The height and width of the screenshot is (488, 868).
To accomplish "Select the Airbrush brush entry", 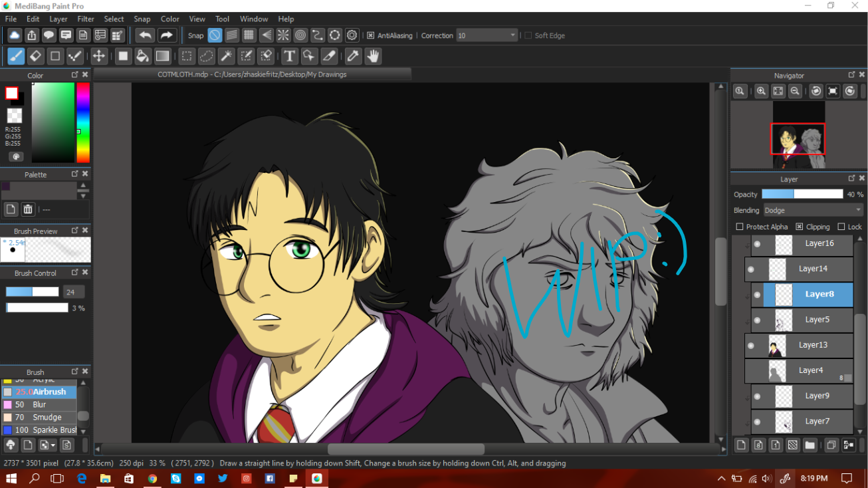I will coord(39,392).
